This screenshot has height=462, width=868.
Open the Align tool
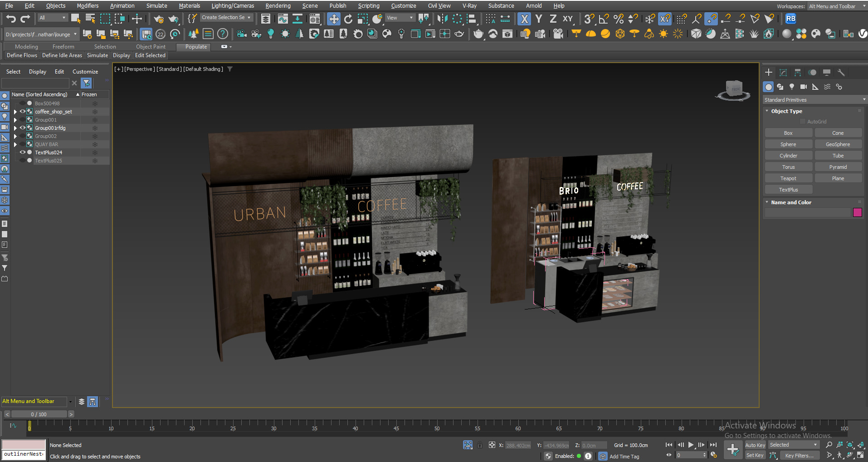click(472, 19)
